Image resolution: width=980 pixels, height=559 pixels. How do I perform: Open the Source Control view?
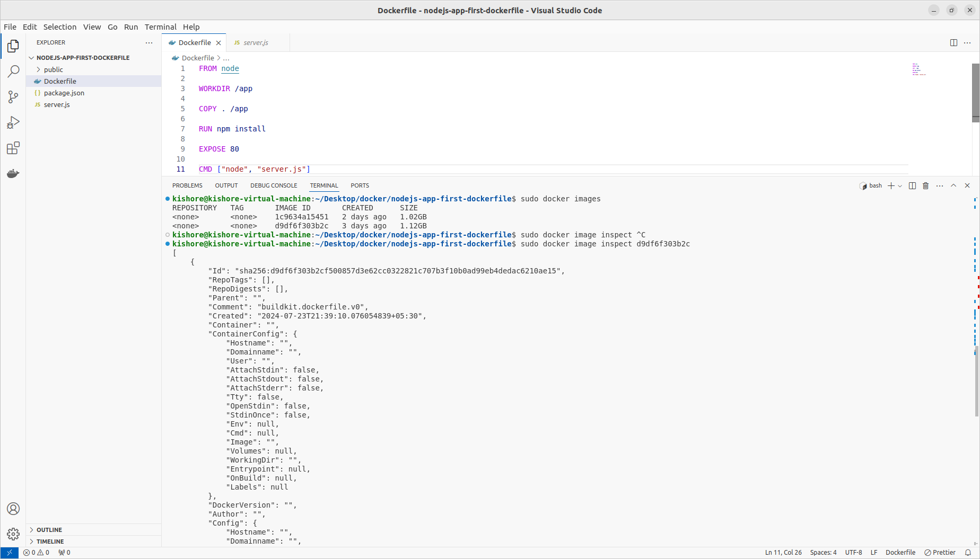click(x=13, y=96)
